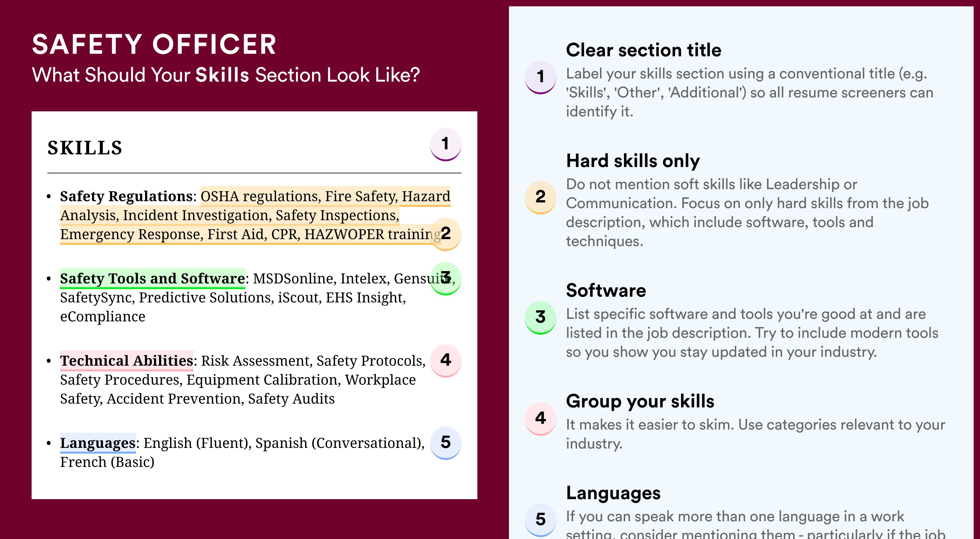Click the Group your skills heading

coord(640,401)
